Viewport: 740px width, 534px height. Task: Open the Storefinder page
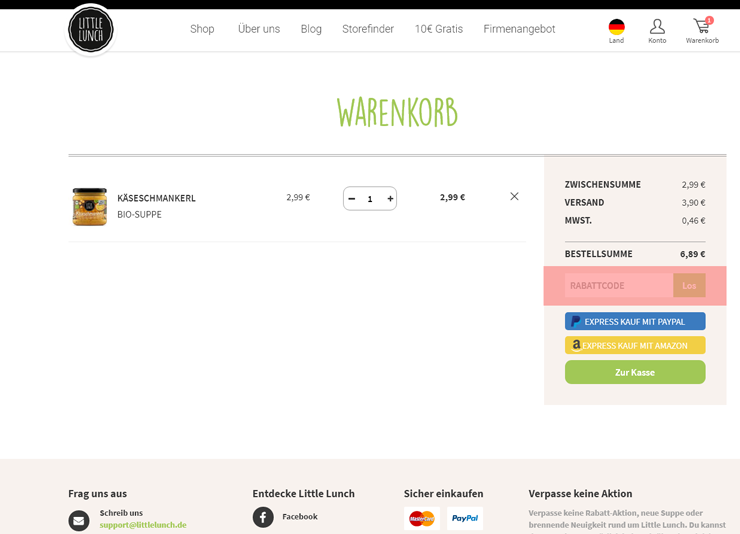[368, 29]
